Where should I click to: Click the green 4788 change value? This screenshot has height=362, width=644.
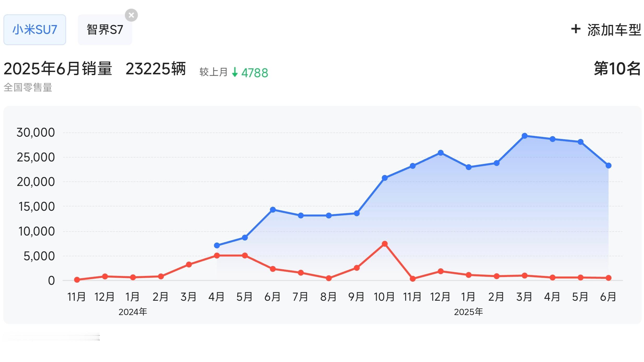click(x=255, y=73)
